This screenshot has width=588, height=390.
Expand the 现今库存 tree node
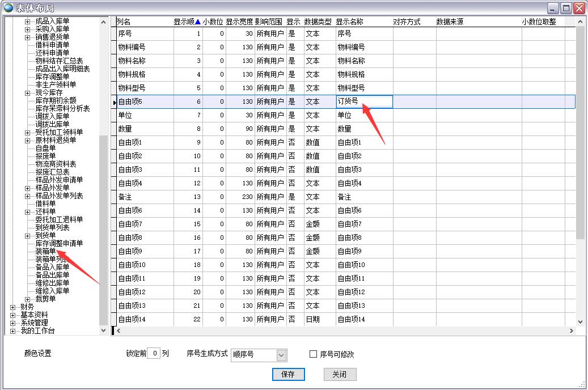point(28,92)
